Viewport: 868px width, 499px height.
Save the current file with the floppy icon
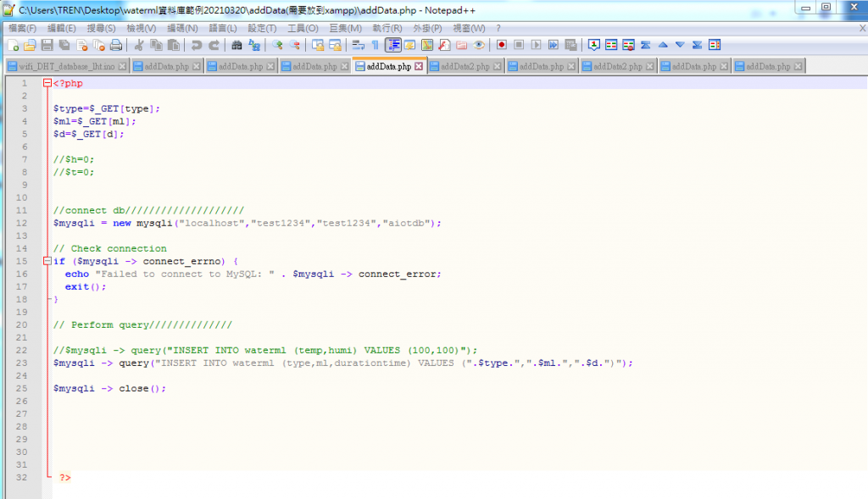click(x=47, y=46)
